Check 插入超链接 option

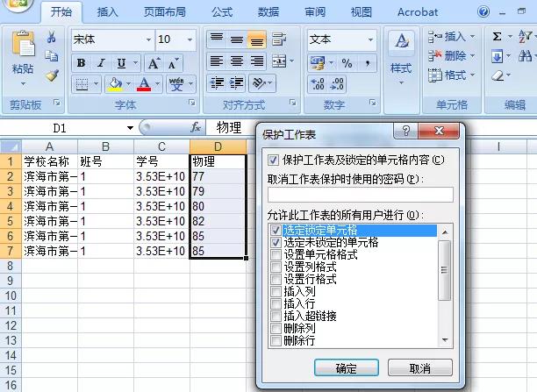click(276, 316)
